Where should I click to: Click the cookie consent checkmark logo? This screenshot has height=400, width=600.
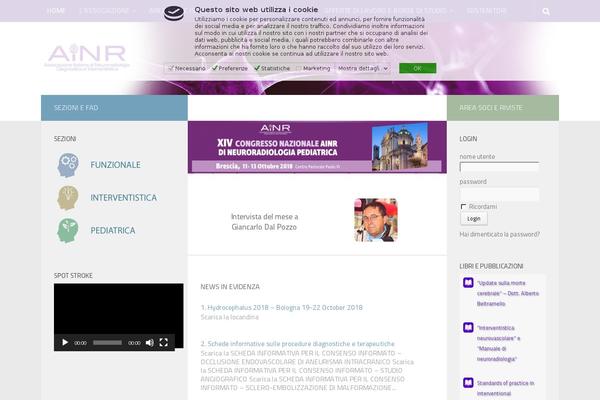point(174,13)
